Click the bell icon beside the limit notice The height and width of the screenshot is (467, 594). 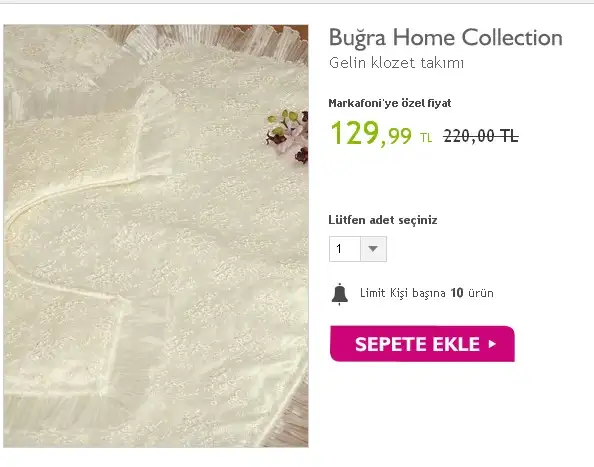pyautogui.click(x=339, y=294)
